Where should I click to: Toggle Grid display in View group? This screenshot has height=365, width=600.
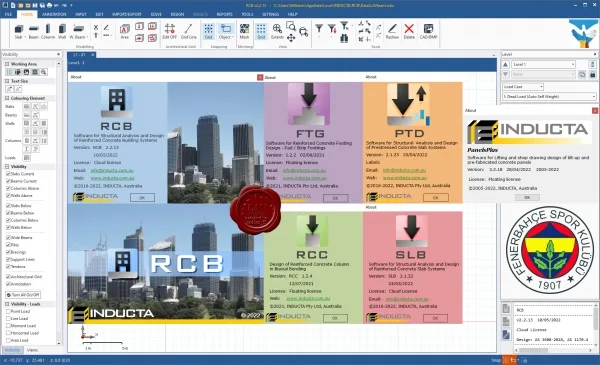(261, 31)
